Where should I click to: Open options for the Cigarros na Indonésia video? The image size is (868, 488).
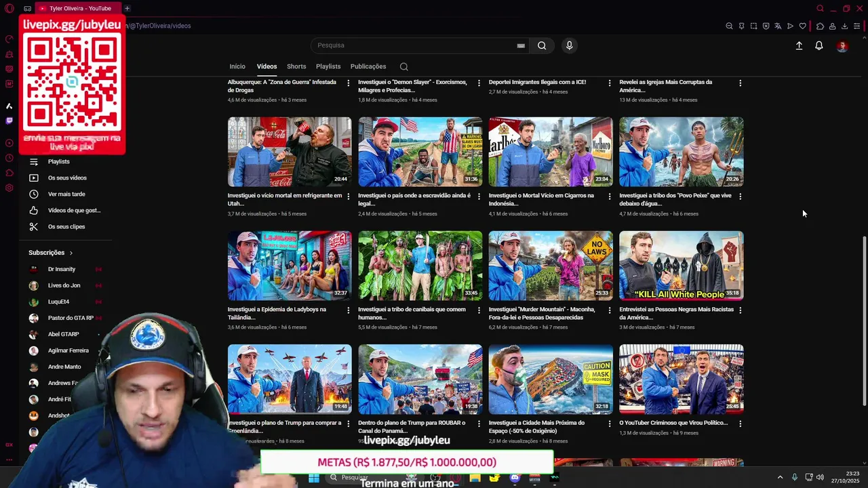click(x=609, y=197)
